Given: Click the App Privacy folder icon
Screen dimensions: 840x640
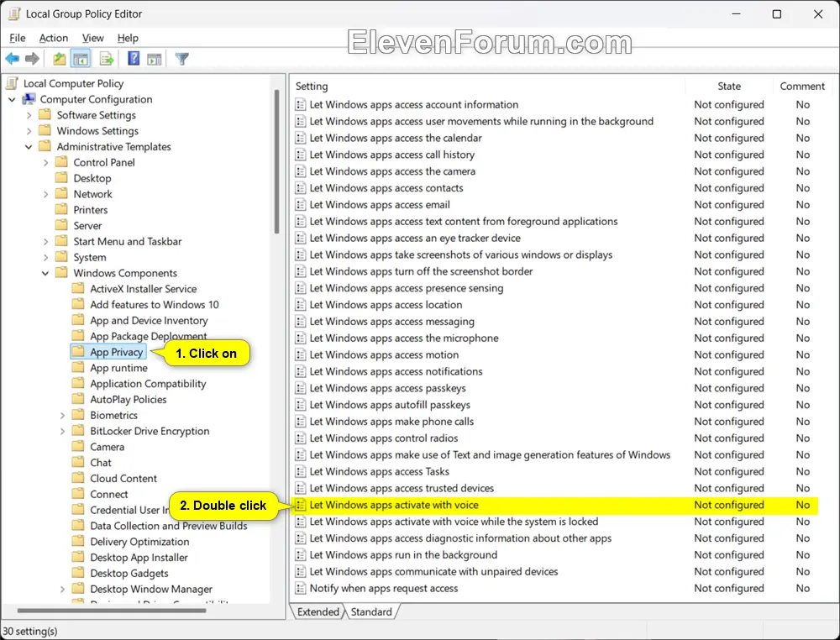Looking at the screenshot, I should click(78, 352).
